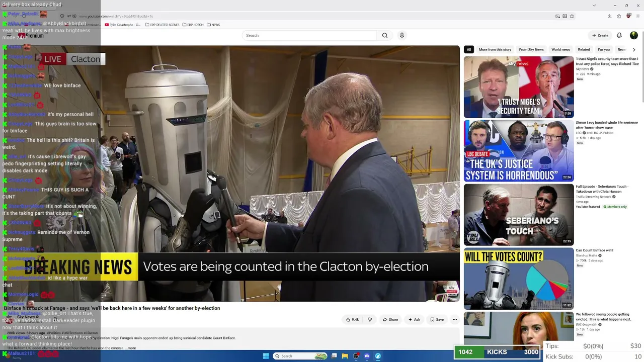This screenshot has height=362, width=644.
Task: Open the browser extensions icon
Action: pyautogui.click(x=619, y=16)
